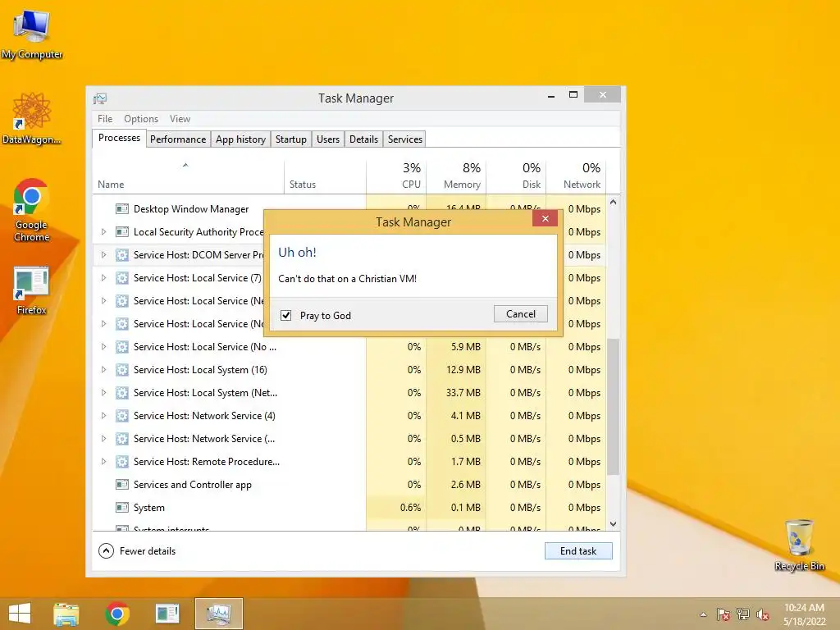Open the Recycle Bin desktop icon

pyautogui.click(x=799, y=544)
